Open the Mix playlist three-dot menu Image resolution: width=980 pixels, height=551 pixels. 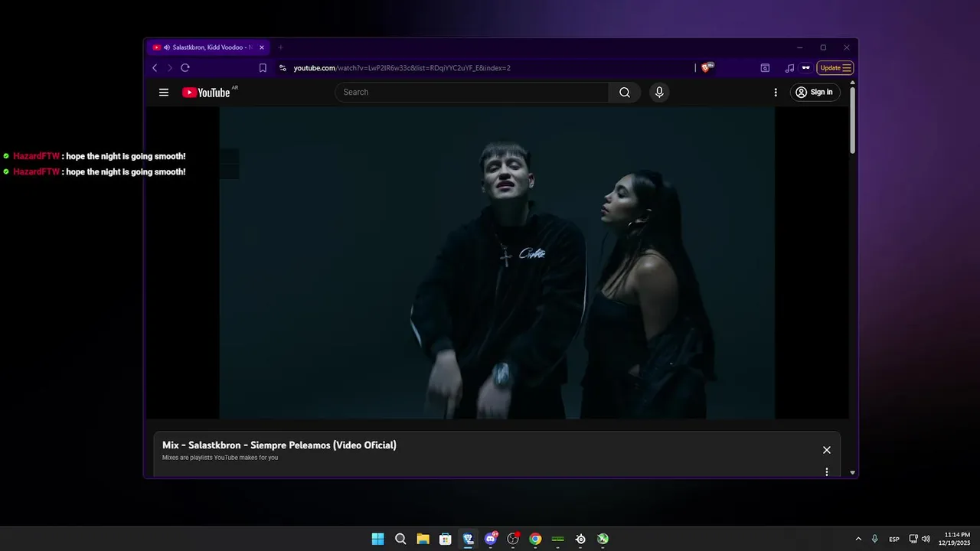(x=827, y=471)
